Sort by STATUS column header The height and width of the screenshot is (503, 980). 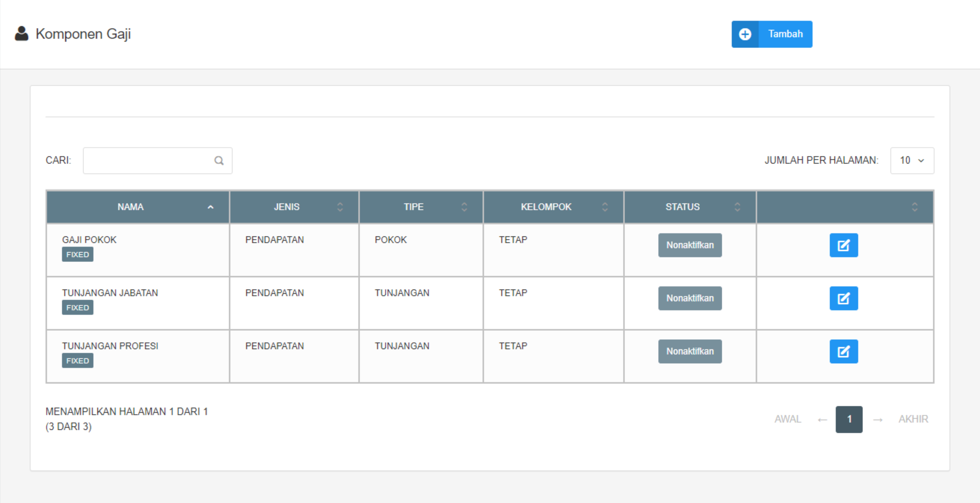[682, 207]
